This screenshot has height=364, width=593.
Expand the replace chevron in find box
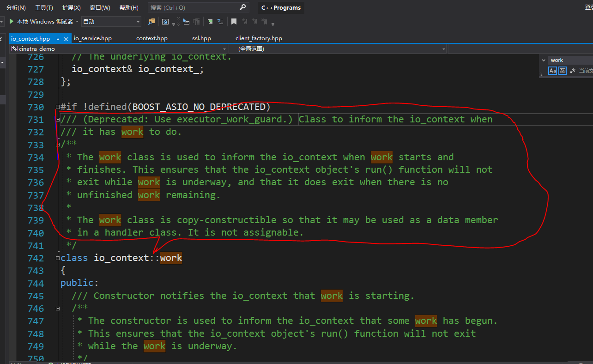543,60
